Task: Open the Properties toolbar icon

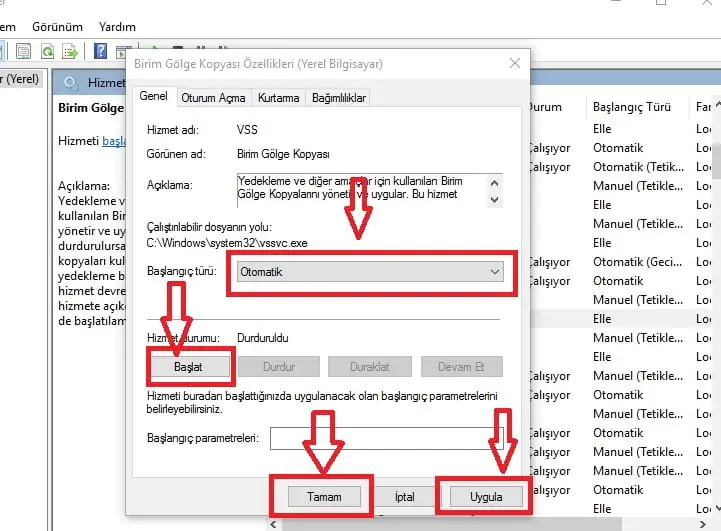Action: (x=23, y=51)
